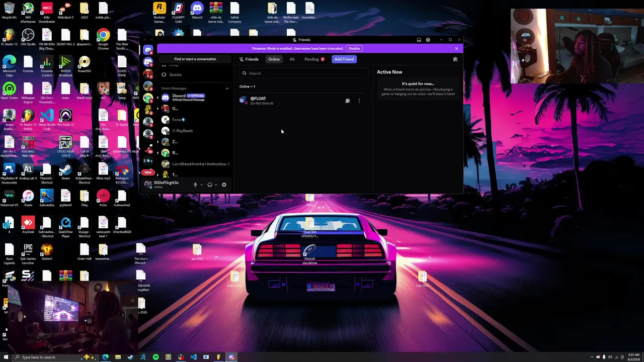Select the Voicemod V3 desktop icon

tap(9, 199)
